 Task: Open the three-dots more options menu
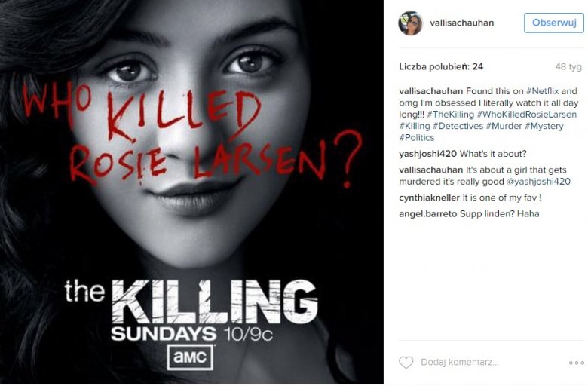tap(577, 363)
